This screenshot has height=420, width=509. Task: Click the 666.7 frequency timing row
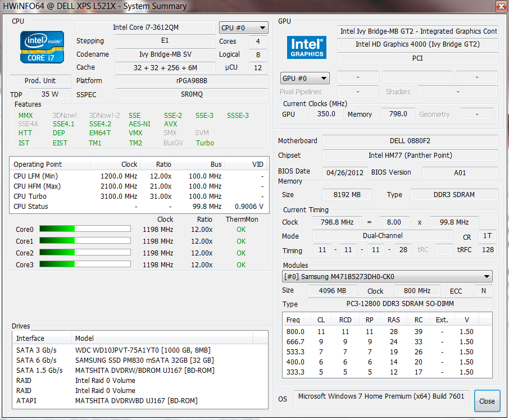click(x=387, y=341)
